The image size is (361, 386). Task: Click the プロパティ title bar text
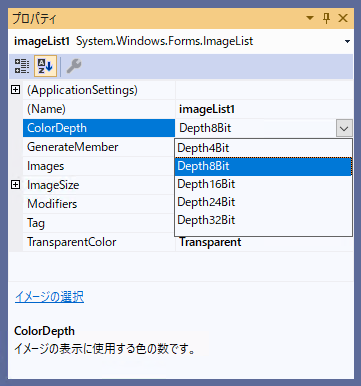(x=34, y=18)
